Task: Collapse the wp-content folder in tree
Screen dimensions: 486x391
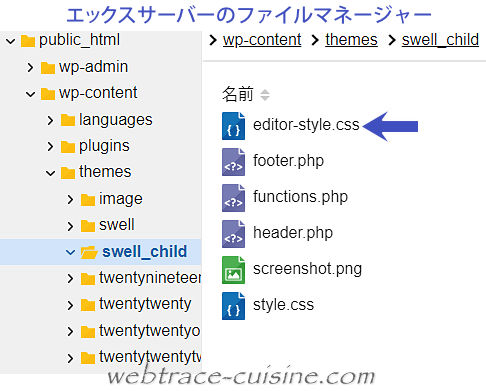Action: click(31, 94)
